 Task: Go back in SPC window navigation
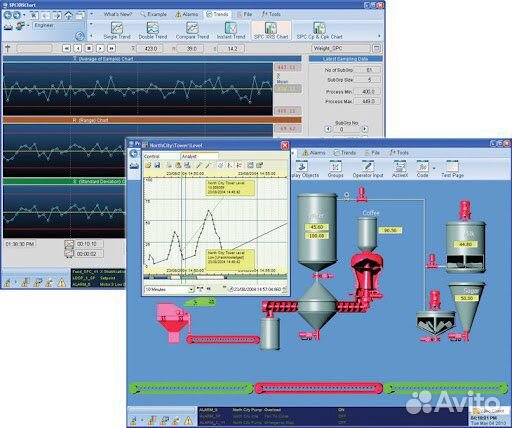tap(7, 15)
